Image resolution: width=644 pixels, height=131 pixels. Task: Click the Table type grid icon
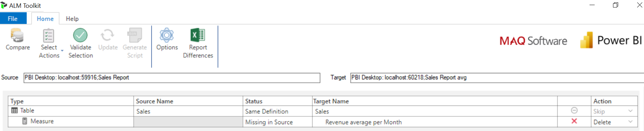(14, 110)
